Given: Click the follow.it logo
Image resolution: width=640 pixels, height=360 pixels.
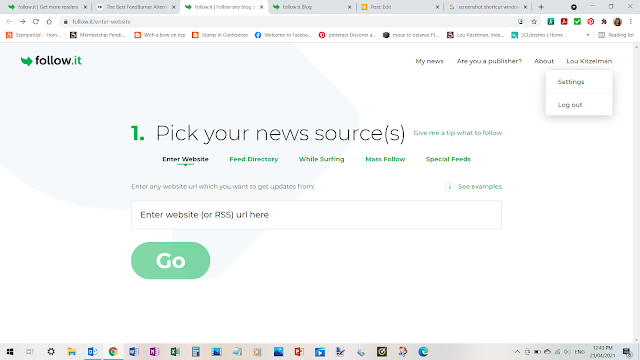Looking at the screenshot, I should coord(51,61).
